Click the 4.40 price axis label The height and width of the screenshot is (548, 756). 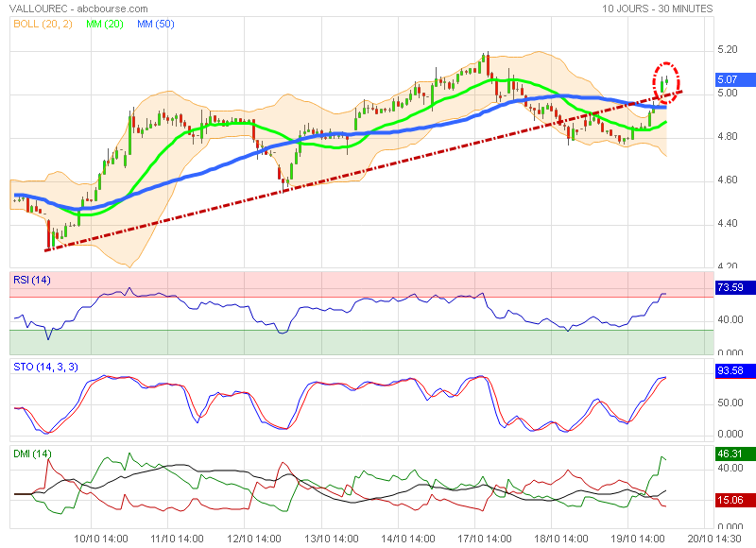tap(728, 223)
